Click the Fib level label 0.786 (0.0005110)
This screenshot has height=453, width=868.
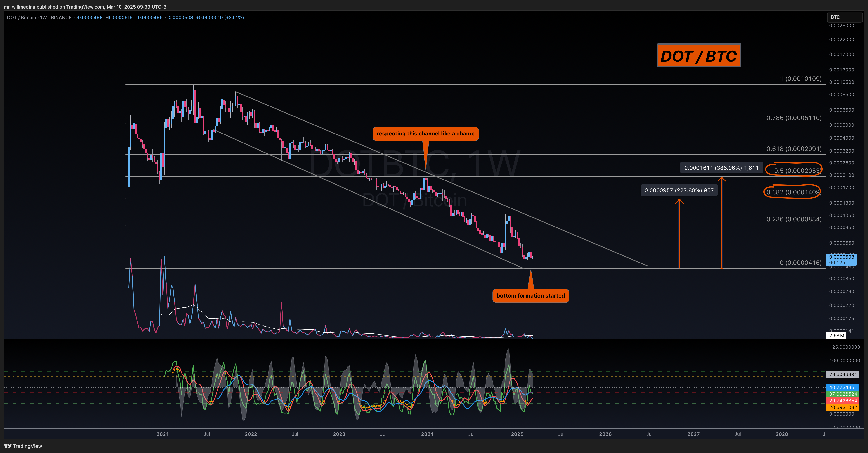(x=794, y=118)
